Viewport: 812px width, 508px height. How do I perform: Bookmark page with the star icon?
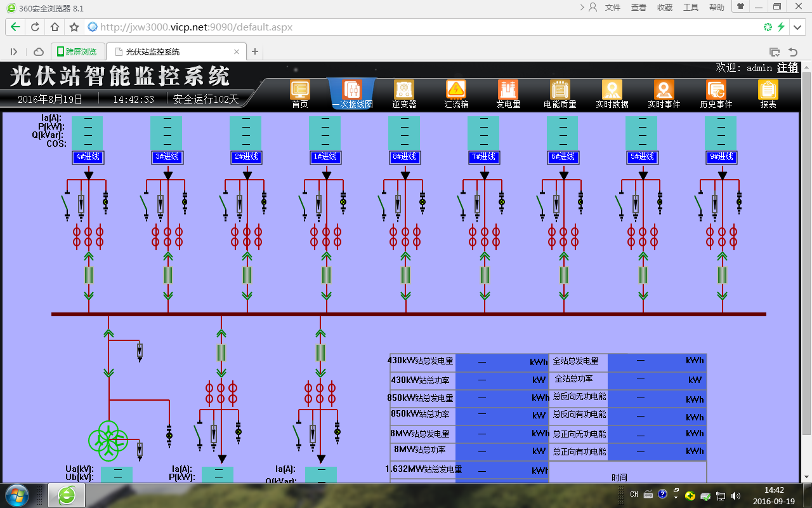point(74,27)
